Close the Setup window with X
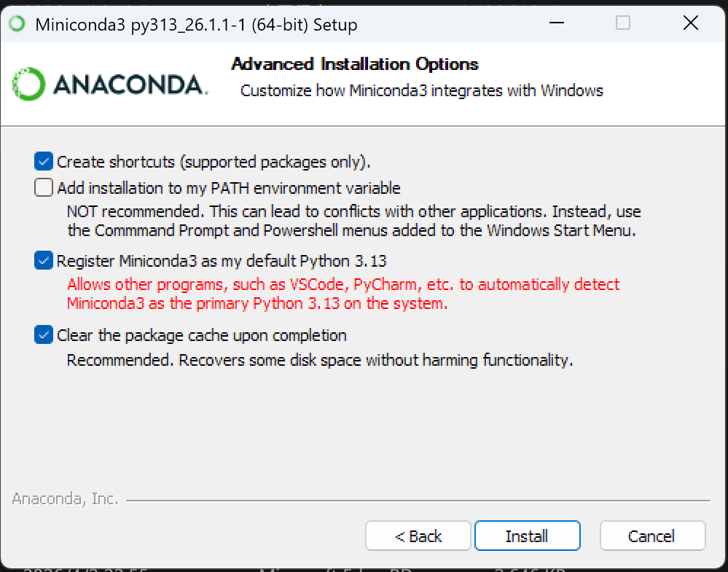This screenshot has height=572, width=728. pos(691,23)
